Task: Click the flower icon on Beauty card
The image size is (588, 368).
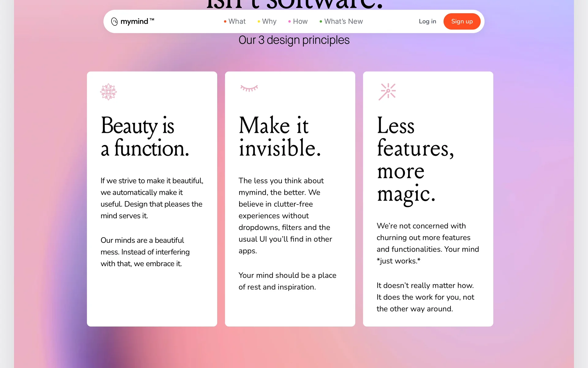Action: point(108,92)
